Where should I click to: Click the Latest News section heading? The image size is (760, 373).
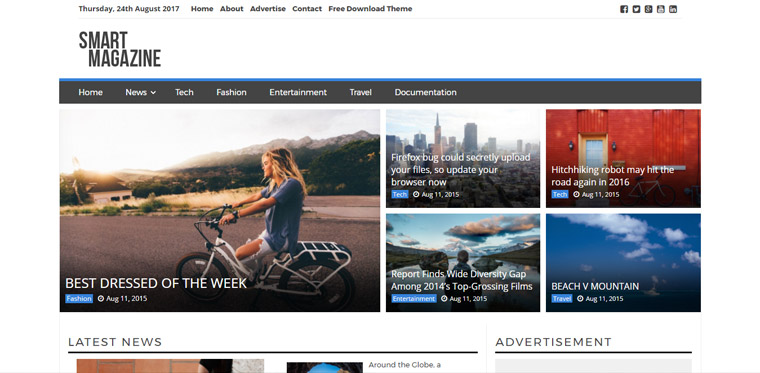click(x=115, y=342)
